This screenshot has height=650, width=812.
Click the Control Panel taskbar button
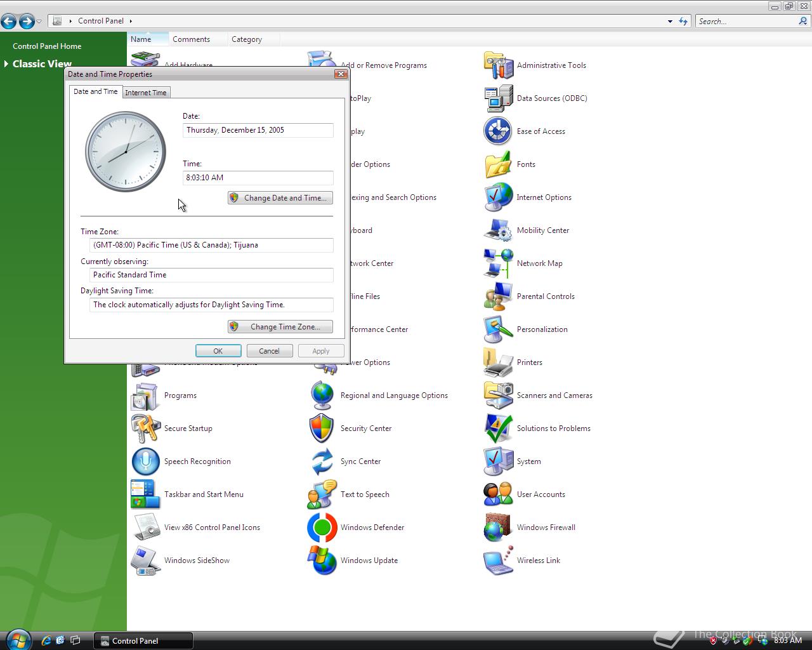coord(143,640)
